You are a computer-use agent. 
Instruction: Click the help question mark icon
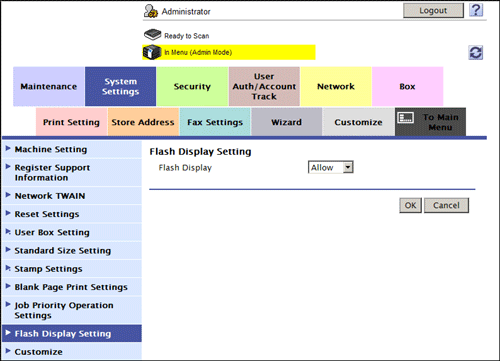pos(476,10)
